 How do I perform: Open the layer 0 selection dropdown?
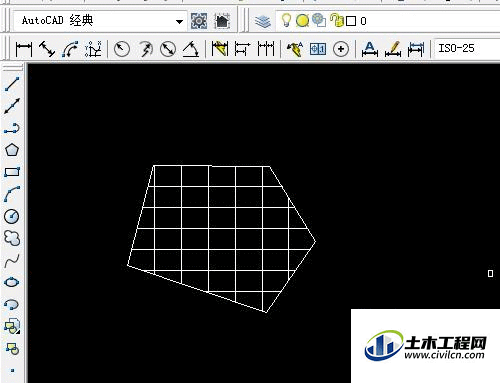click(388, 21)
